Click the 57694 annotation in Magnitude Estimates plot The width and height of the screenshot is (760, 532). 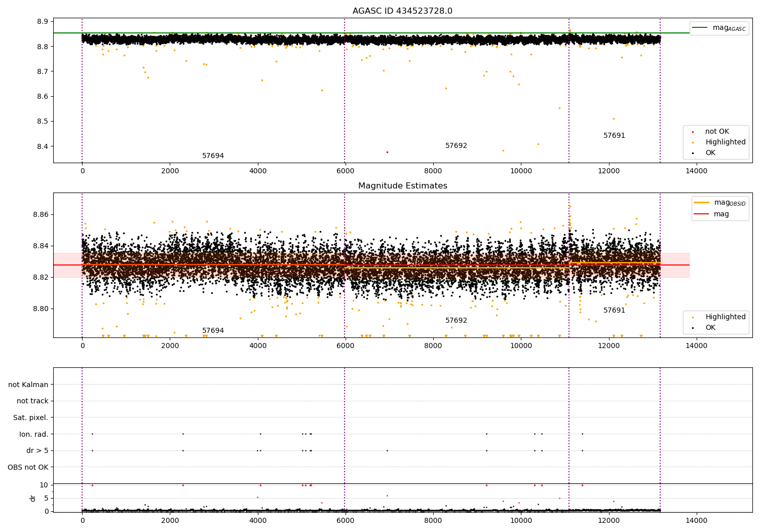click(x=213, y=331)
